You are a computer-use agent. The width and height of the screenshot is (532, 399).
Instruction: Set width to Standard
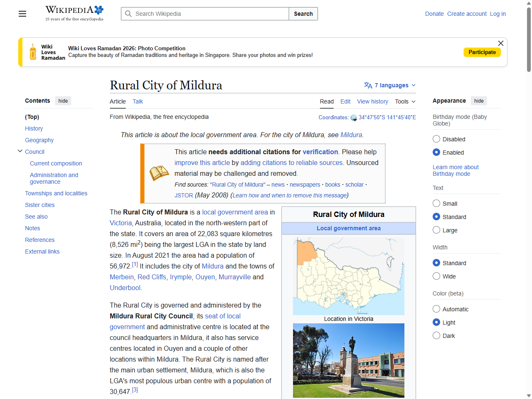tap(436, 263)
